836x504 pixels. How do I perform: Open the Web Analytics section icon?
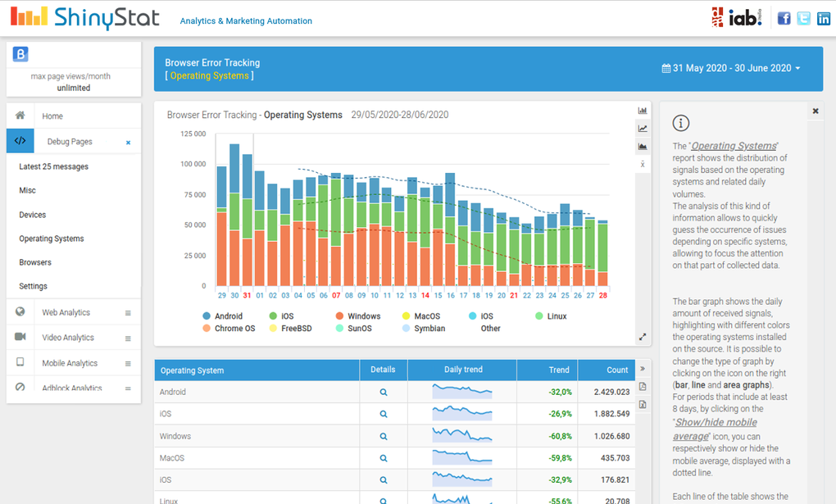[x=20, y=312]
